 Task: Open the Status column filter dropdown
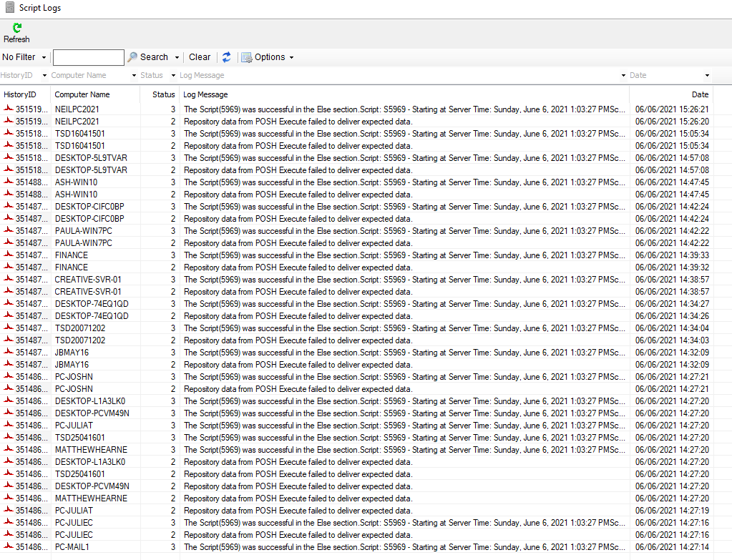click(x=172, y=75)
